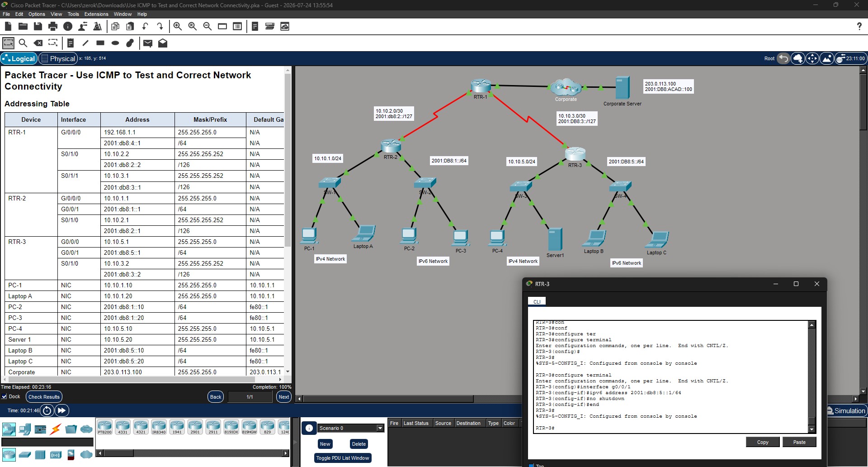Redo the last undone action
The width and height of the screenshot is (868, 467).
click(x=160, y=26)
